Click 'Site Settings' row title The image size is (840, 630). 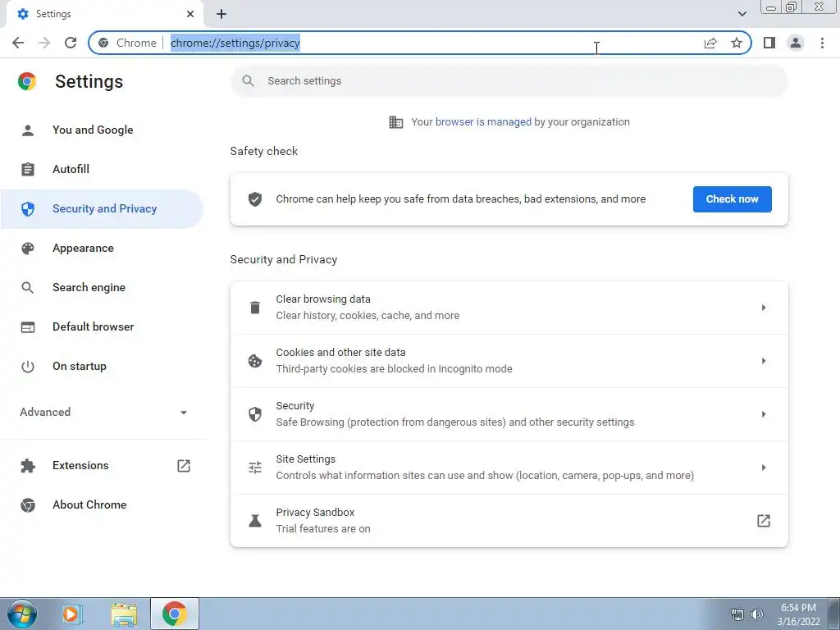(305, 459)
